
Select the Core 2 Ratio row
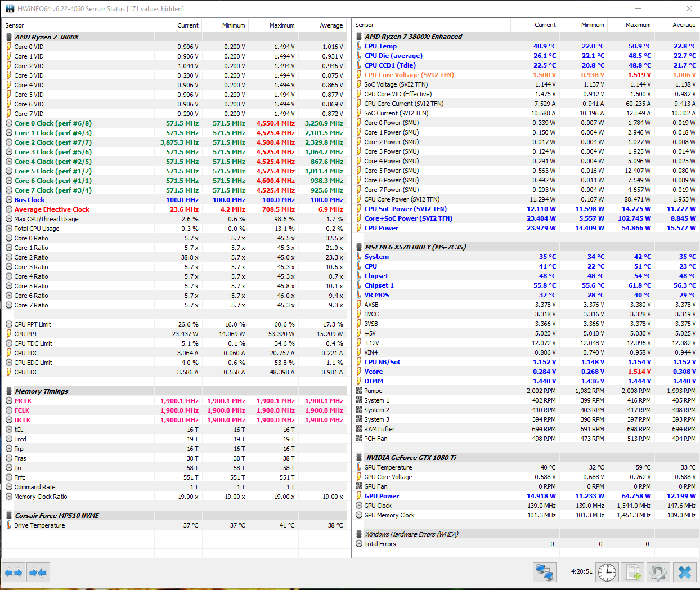pos(174,257)
